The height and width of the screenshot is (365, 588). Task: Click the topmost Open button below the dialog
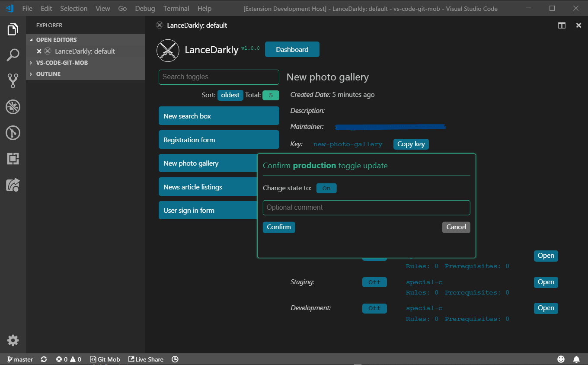[x=546, y=256]
